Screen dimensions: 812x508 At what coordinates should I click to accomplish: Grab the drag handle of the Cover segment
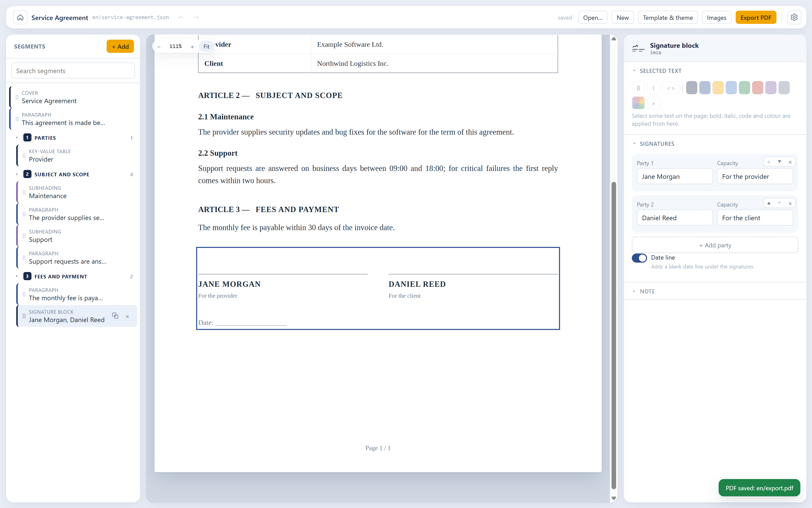17,97
